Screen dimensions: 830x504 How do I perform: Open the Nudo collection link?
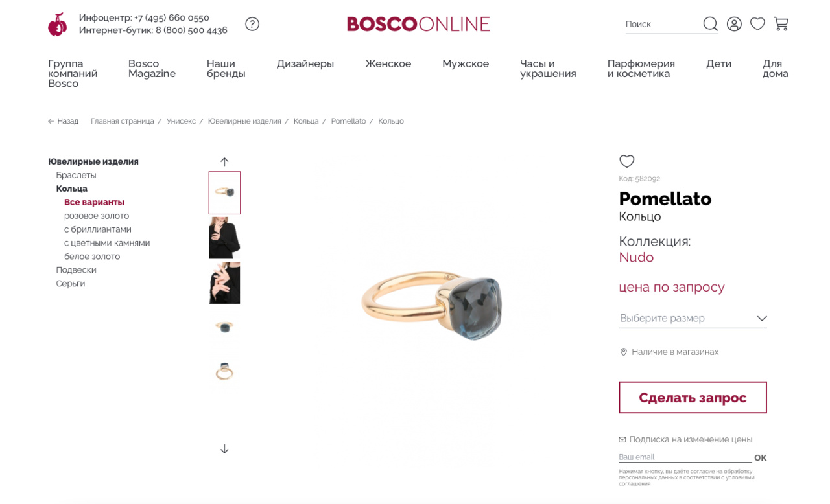click(x=636, y=257)
